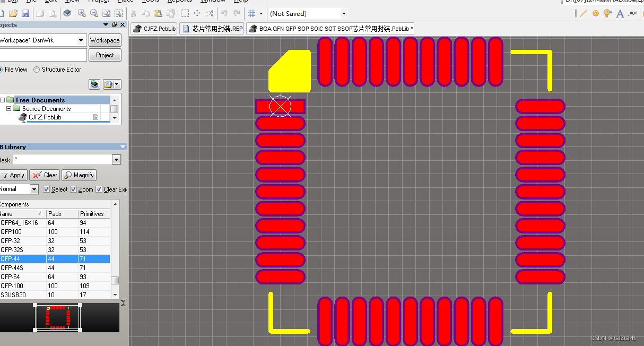Click the Apply filter button

[13, 175]
